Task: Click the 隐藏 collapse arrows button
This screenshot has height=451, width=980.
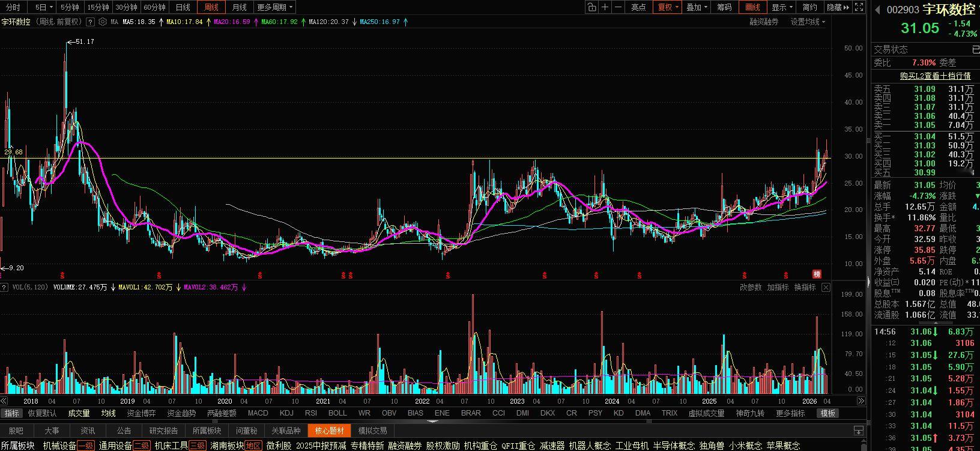Action: tap(838, 7)
